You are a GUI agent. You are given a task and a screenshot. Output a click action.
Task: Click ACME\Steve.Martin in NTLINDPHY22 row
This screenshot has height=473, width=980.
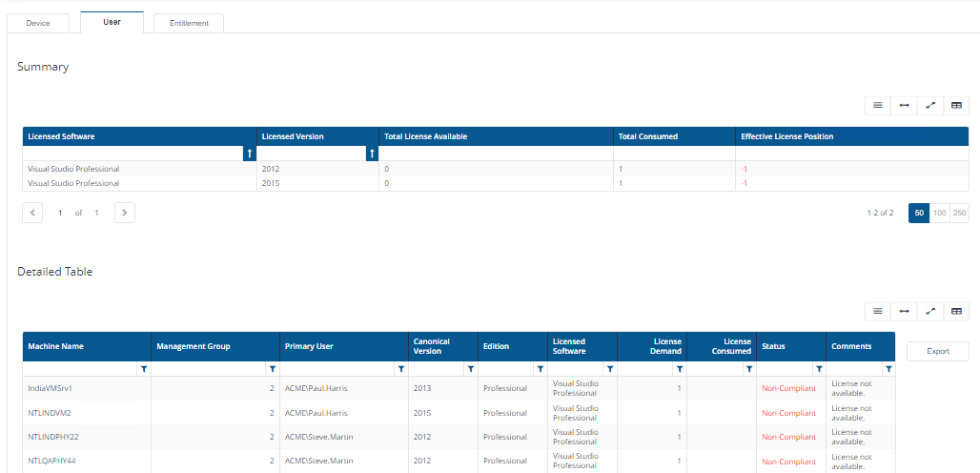point(318,437)
